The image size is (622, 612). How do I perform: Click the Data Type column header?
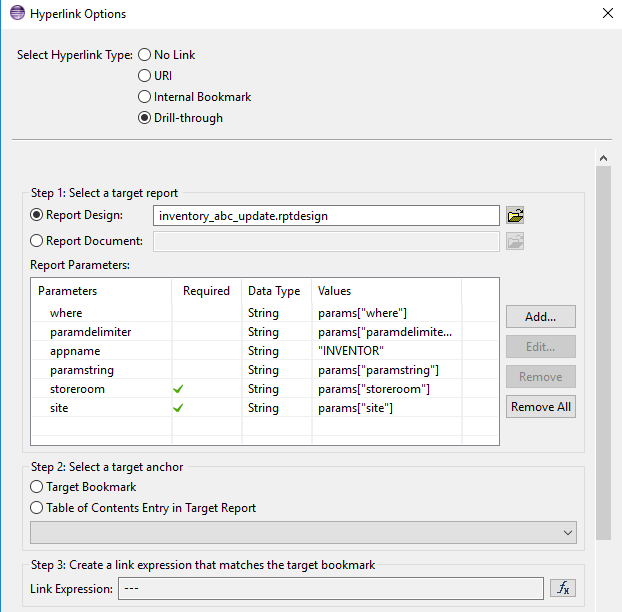click(277, 291)
